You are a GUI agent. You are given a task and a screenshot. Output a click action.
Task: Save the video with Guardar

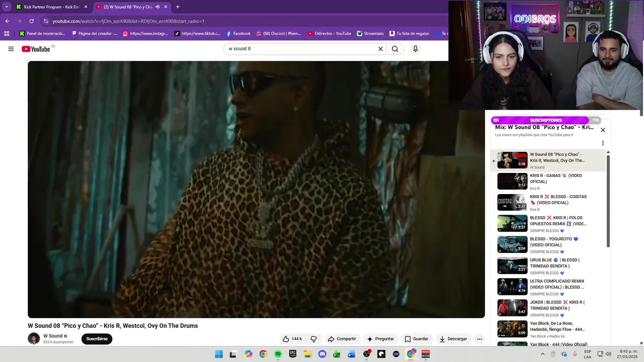tap(417, 339)
